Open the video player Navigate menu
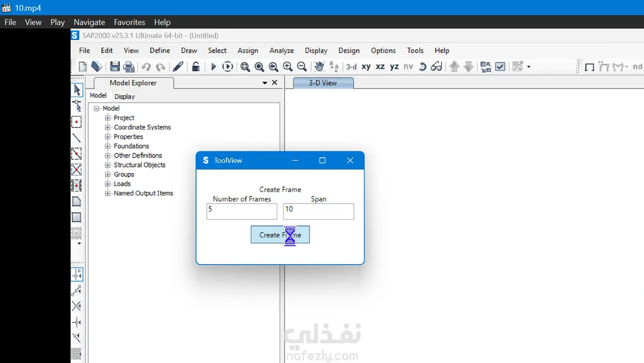The image size is (644, 363). 89,22
